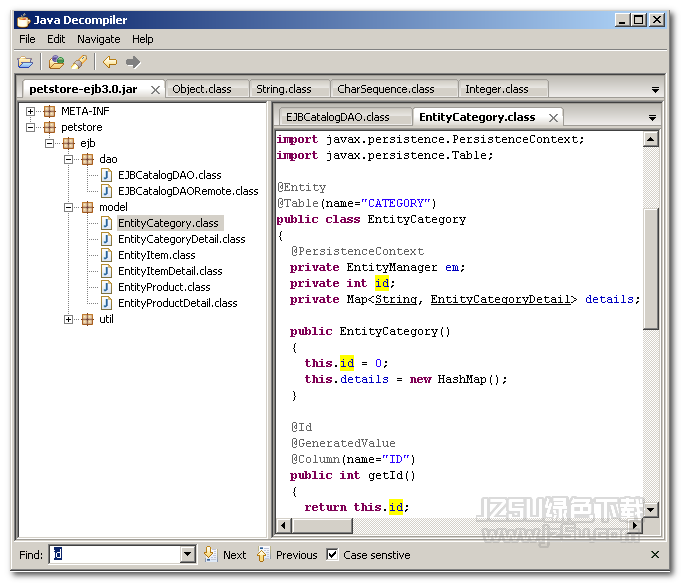Click the EntityItem.class file icon

tap(106, 255)
